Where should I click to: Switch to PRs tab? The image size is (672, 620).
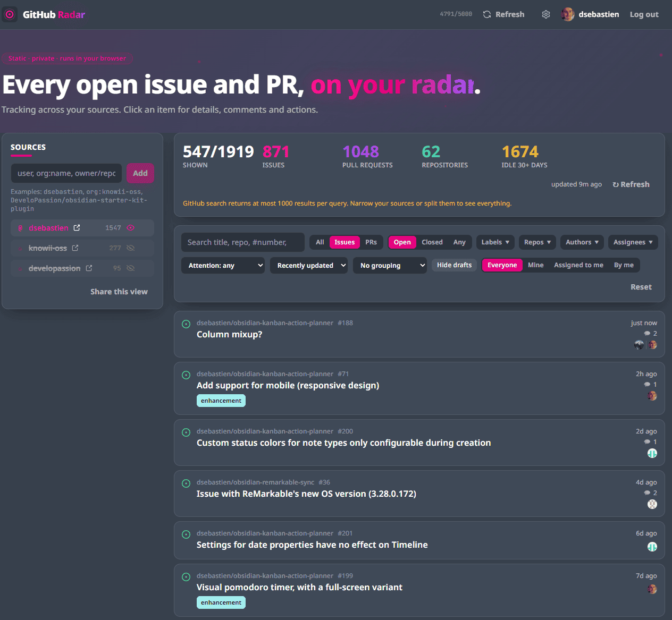[371, 242]
